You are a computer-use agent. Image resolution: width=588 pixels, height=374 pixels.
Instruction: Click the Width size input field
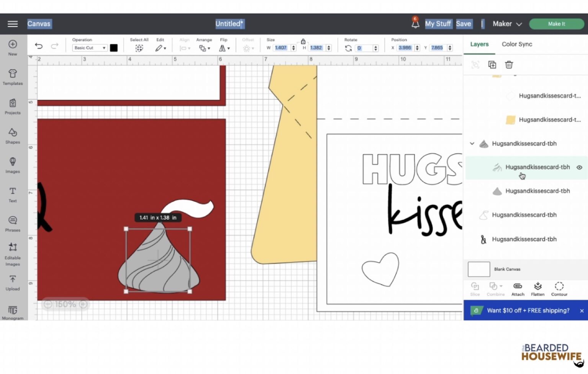coord(281,48)
